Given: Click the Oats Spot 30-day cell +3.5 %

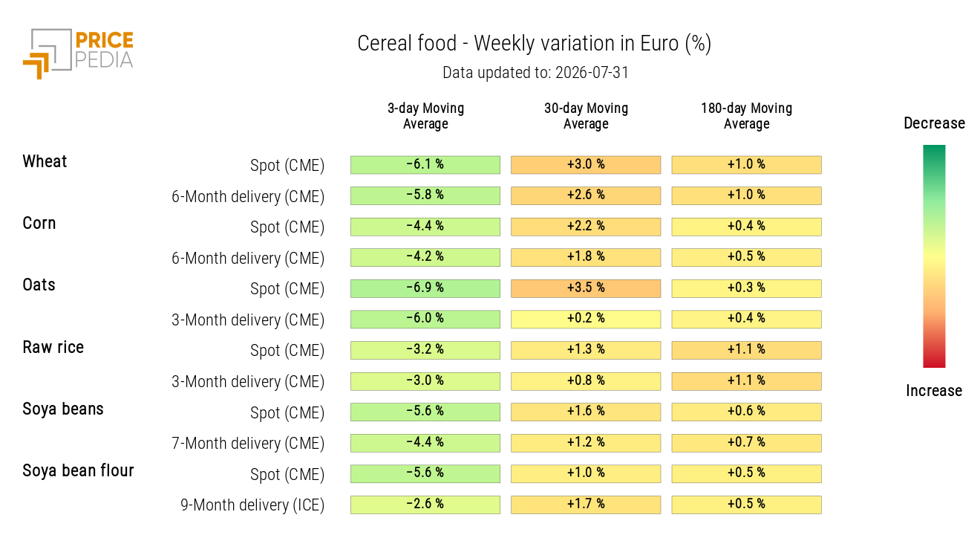Looking at the screenshot, I should (x=586, y=288).
